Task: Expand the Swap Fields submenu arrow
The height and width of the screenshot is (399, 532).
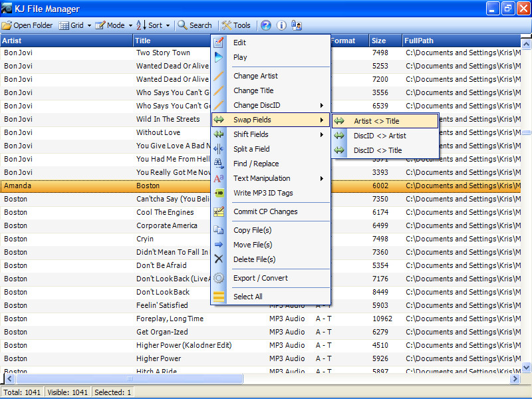Action: coord(322,120)
